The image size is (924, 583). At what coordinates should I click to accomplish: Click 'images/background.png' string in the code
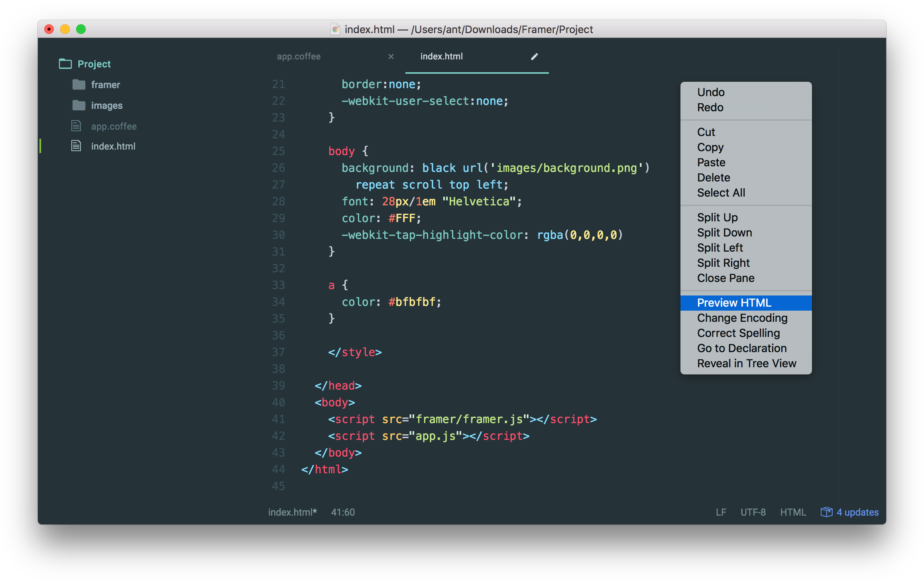coord(566,168)
